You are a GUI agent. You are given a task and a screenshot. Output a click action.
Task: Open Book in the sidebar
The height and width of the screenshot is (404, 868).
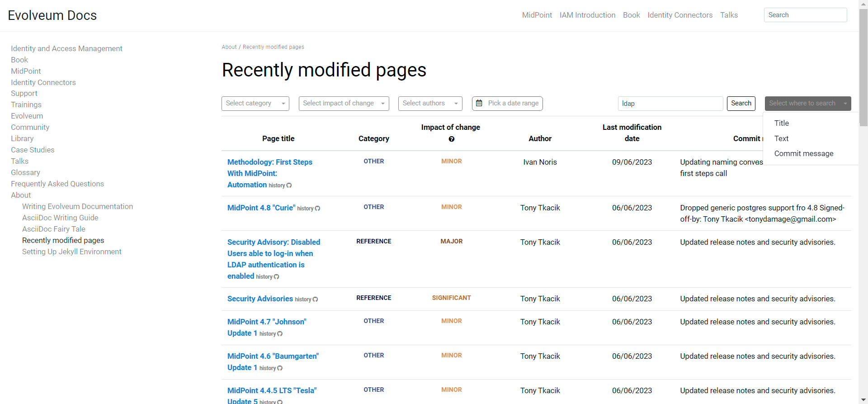(19, 60)
